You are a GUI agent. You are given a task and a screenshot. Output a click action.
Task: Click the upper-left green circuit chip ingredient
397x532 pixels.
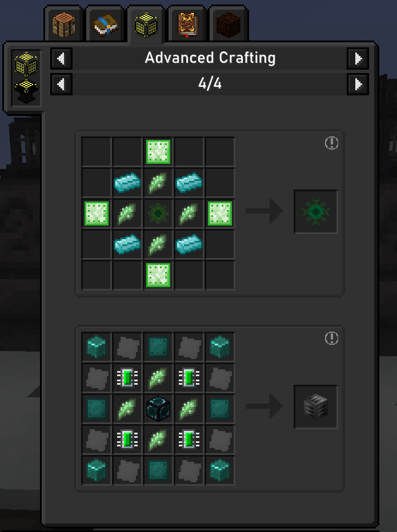(127, 378)
